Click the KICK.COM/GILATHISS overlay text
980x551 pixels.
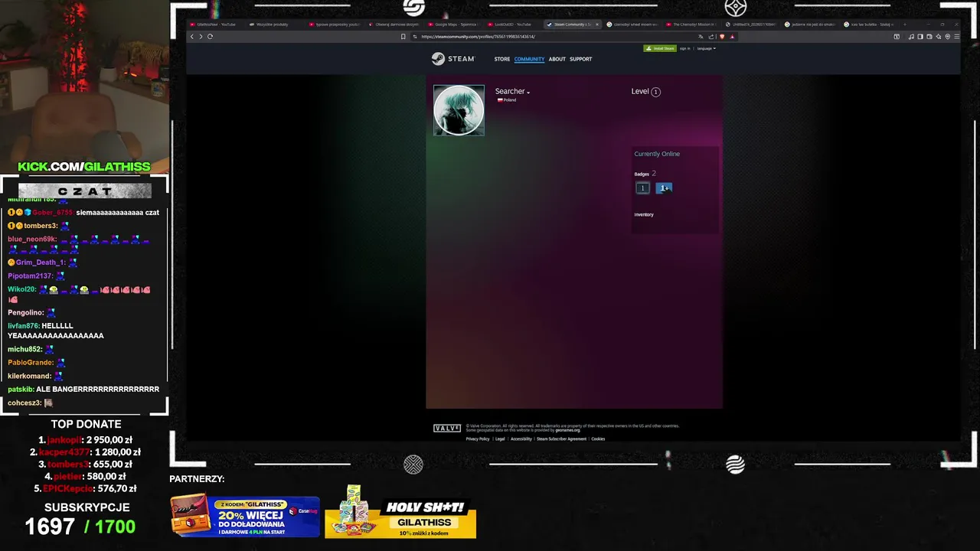tap(84, 167)
